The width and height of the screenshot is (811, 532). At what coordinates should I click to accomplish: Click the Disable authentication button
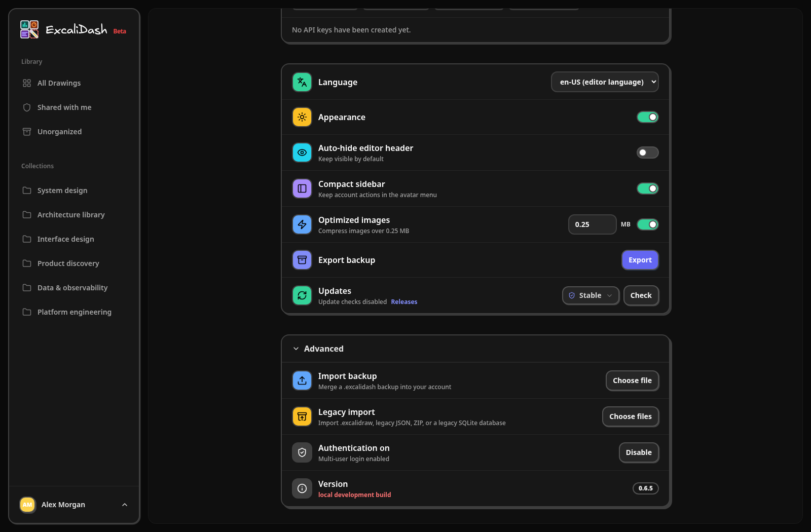639,452
